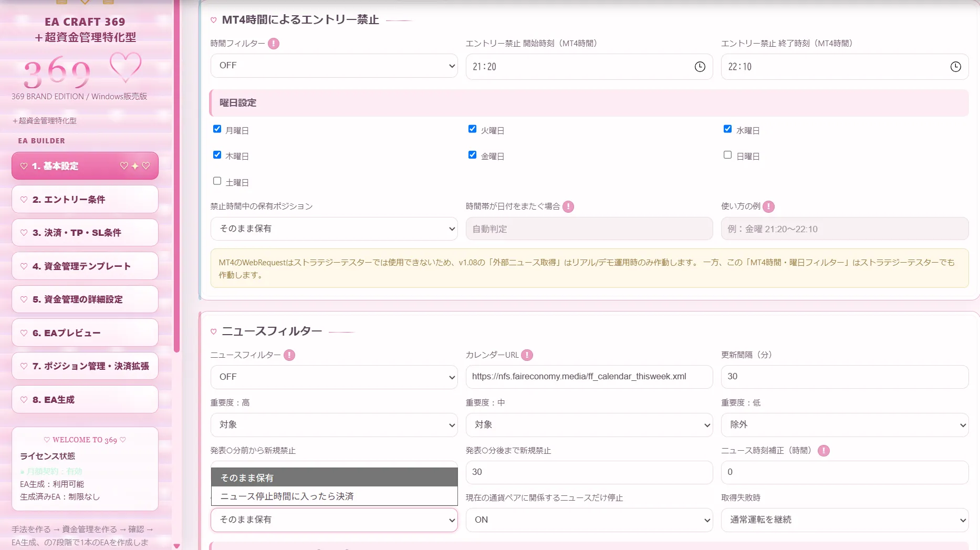Click info icon next to 時間フィルター
The height and width of the screenshot is (550, 980).
274,44
